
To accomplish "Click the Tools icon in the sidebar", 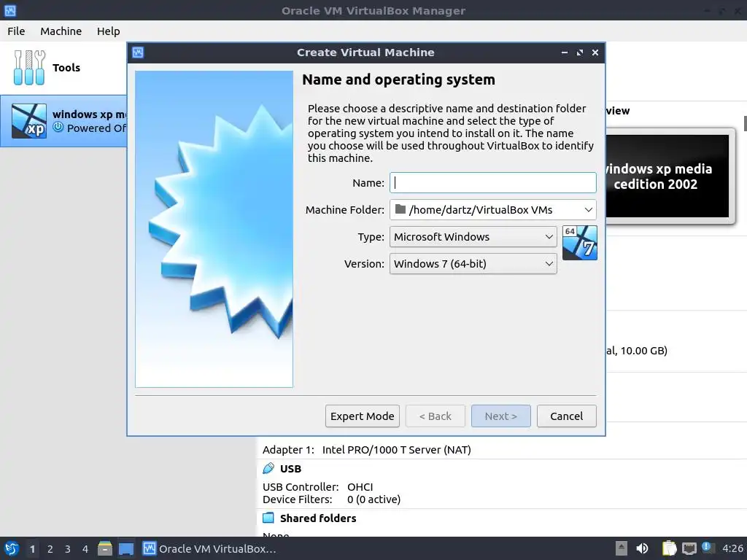I will [29, 68].
